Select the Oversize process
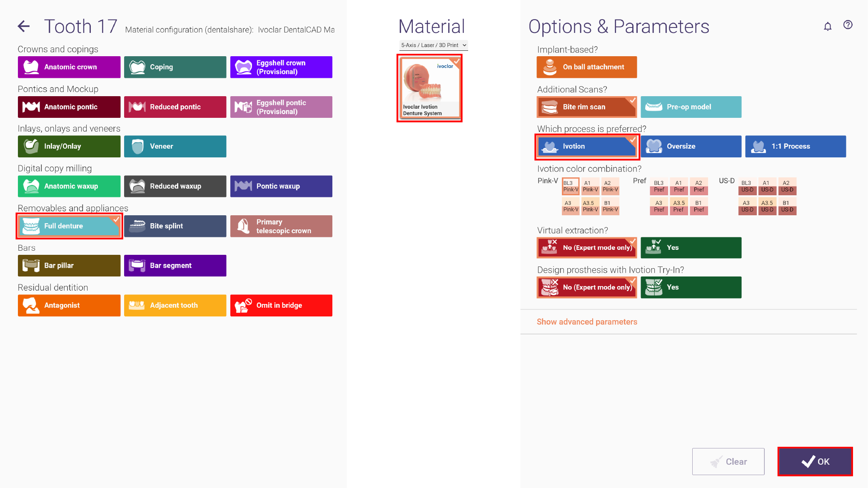 pyautogui.click(x=691, y=147)
